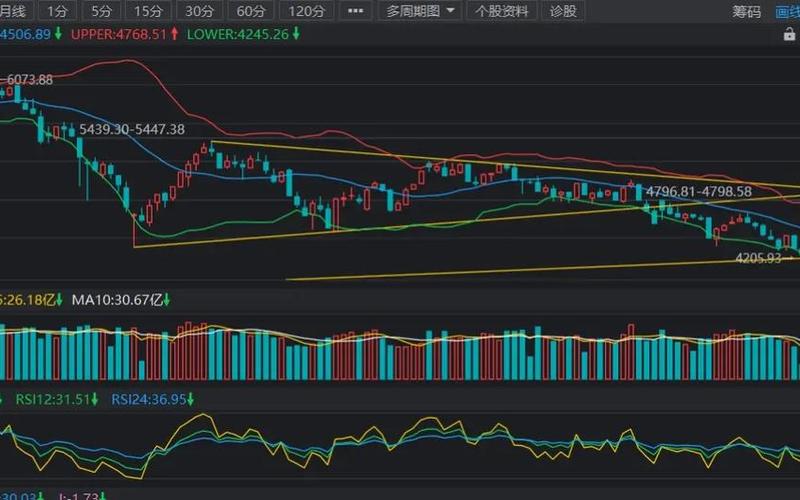Toggle the lock icon at top right
Viewport: 800px width, 500px height.
coord(790,33)
